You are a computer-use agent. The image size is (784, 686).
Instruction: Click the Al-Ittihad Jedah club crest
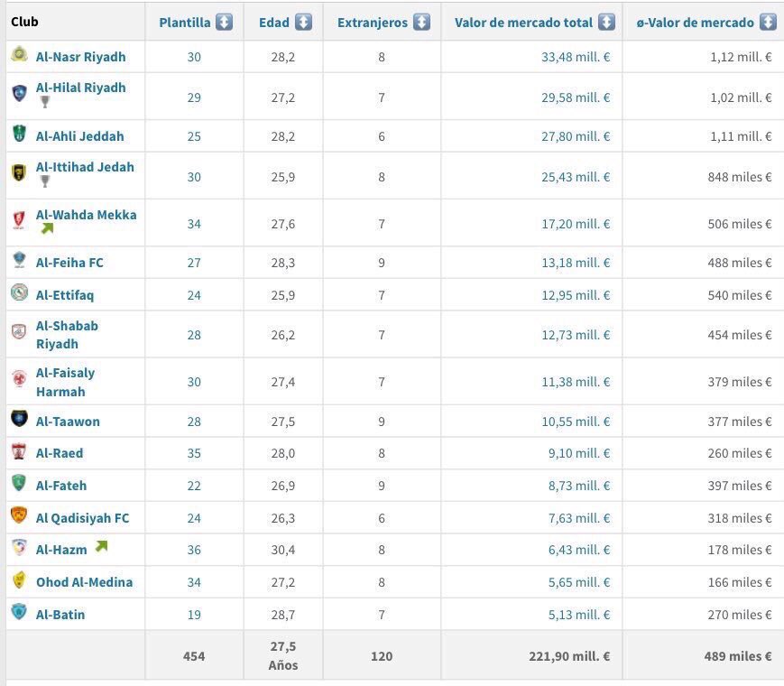pos(19,172)
